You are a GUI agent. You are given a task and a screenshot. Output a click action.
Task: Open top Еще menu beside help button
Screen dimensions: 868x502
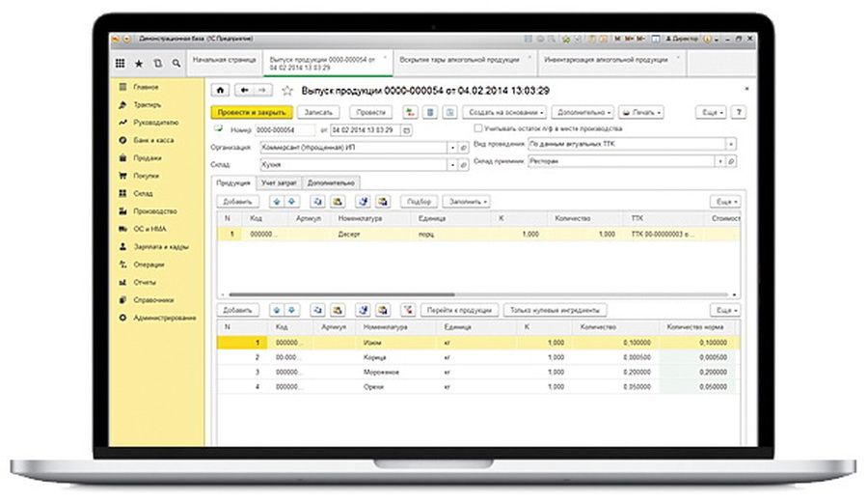712,113
